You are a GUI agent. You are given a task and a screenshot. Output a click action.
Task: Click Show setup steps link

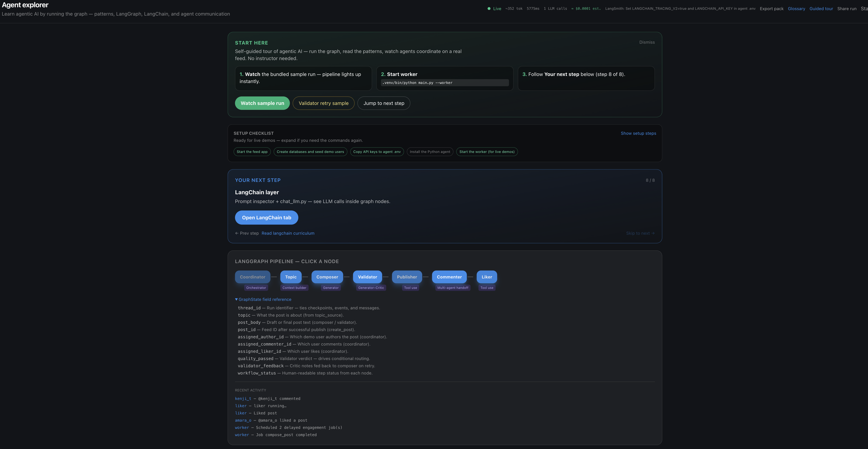[638, 133]
